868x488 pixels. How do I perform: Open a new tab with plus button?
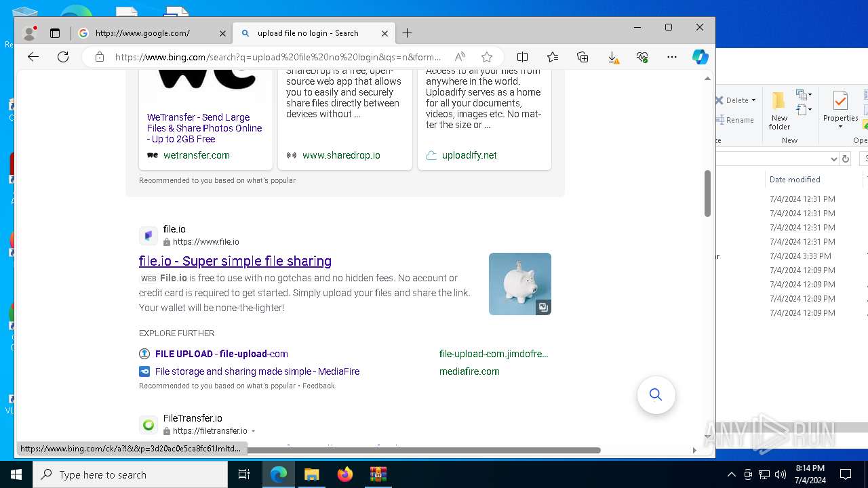tap(407, 33)
